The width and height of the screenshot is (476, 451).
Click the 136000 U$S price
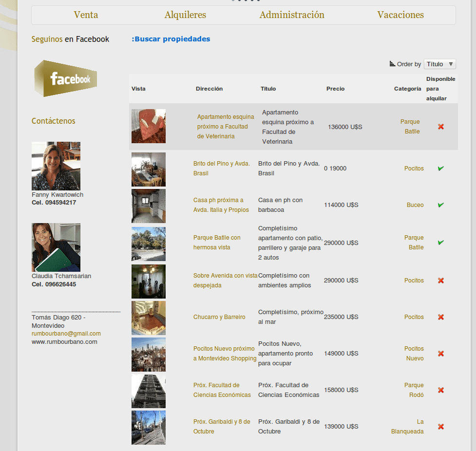click(x=345, y=127)
